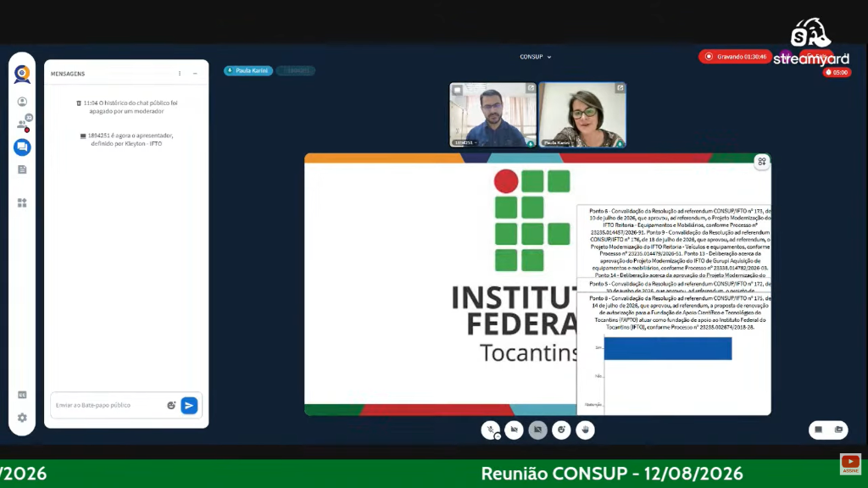Select the public chat icon in sidebar
The image size is (868, 488).
tap(22, 147)
